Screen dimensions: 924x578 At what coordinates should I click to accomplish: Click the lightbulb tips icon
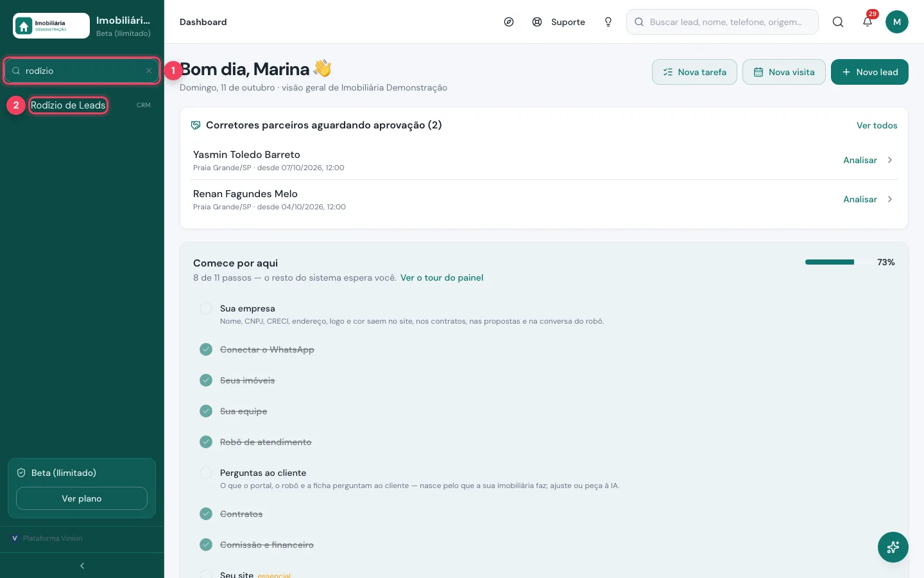(x=608, y=22)
